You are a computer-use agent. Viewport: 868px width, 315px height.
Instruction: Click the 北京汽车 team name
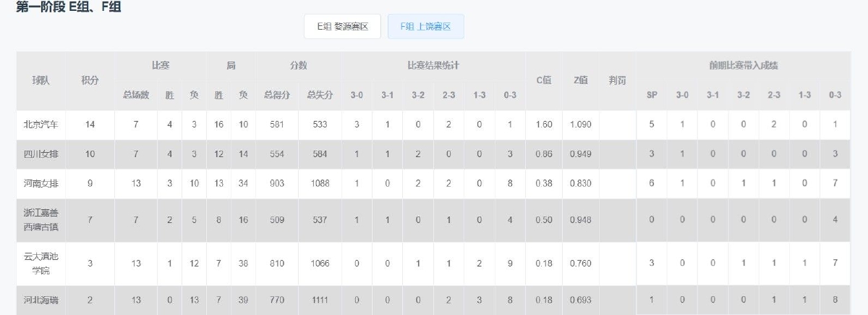click(x=41, y=125)
